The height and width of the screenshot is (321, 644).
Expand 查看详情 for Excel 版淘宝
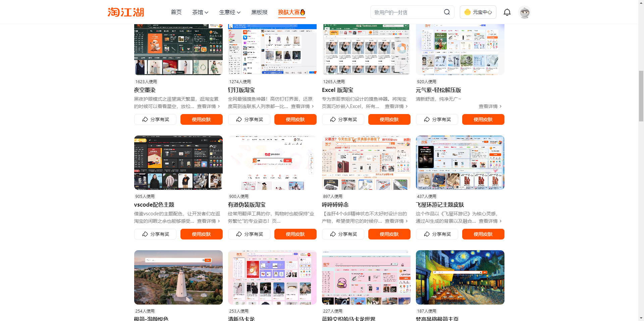pyautogui.click(x=396, y=106)
